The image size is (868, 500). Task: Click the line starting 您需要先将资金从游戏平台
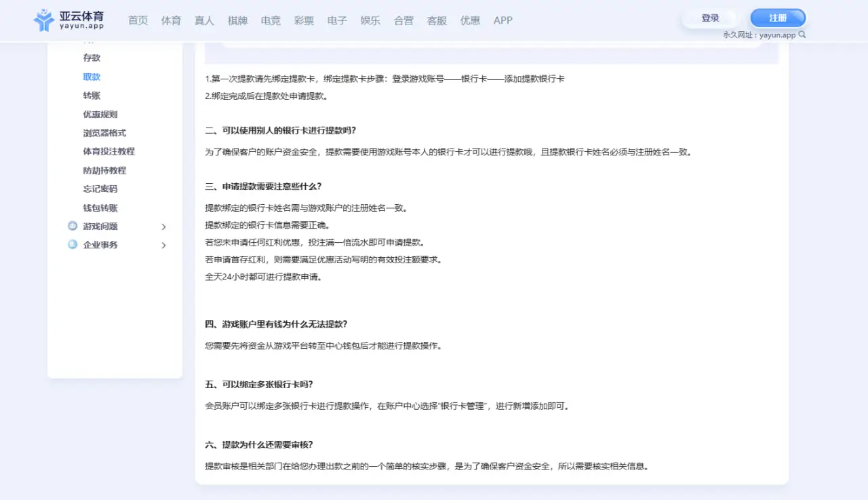(324, 346)
